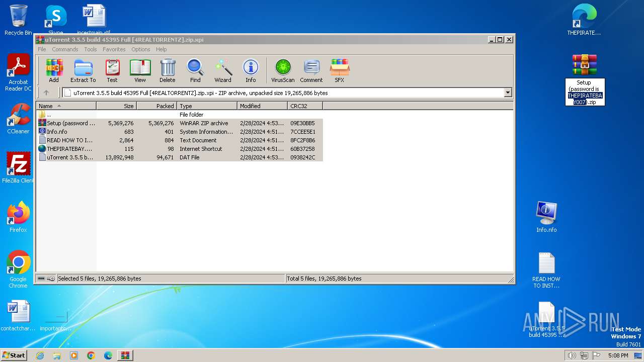644x362 pixels.
Task: Open the Info.nfo desktop file
Action: pyautogui.click(x=546, y=217)
